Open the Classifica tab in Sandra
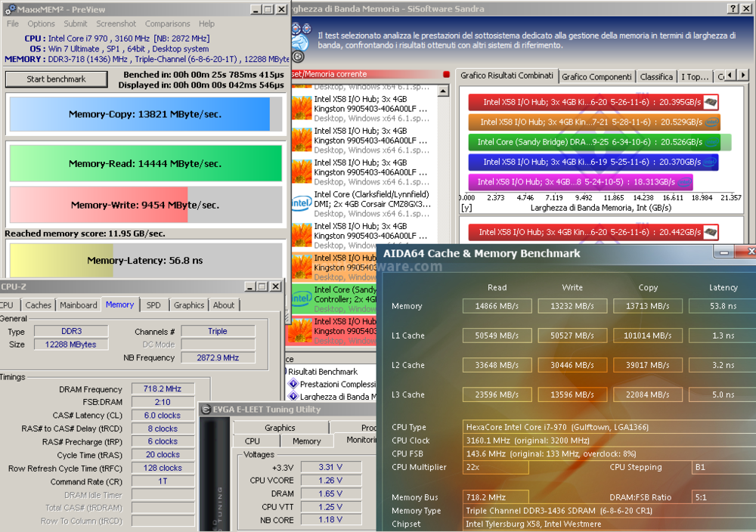 (656, 76)
